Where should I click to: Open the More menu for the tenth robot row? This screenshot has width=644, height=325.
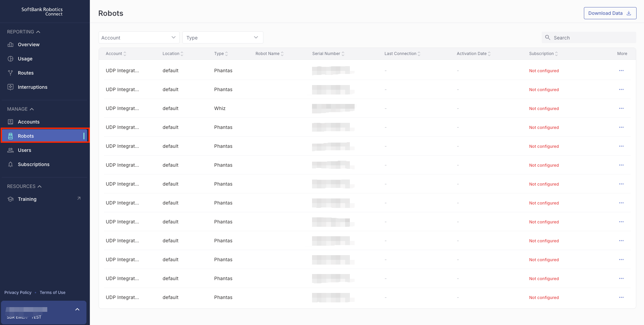[621, 241]
